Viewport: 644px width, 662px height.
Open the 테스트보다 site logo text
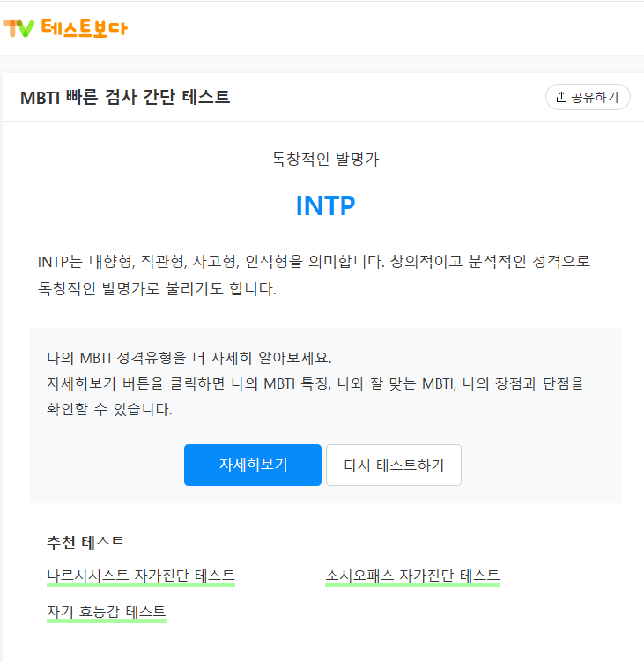pos(85,28)
